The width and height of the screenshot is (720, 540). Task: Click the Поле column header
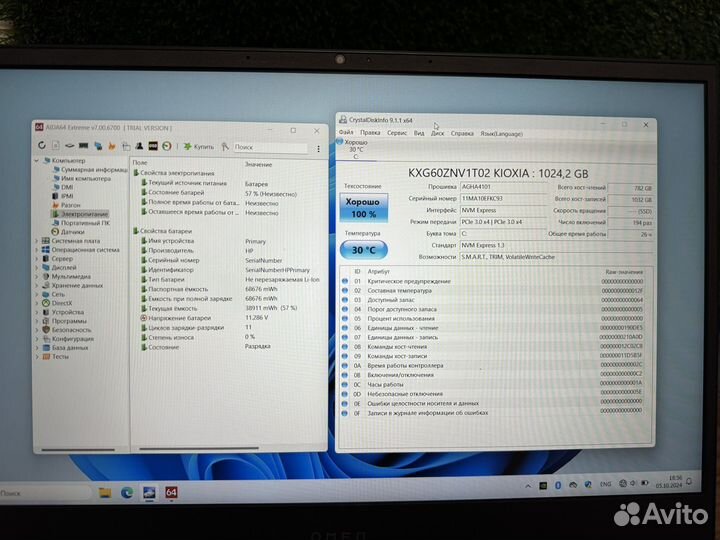point(140,163)
